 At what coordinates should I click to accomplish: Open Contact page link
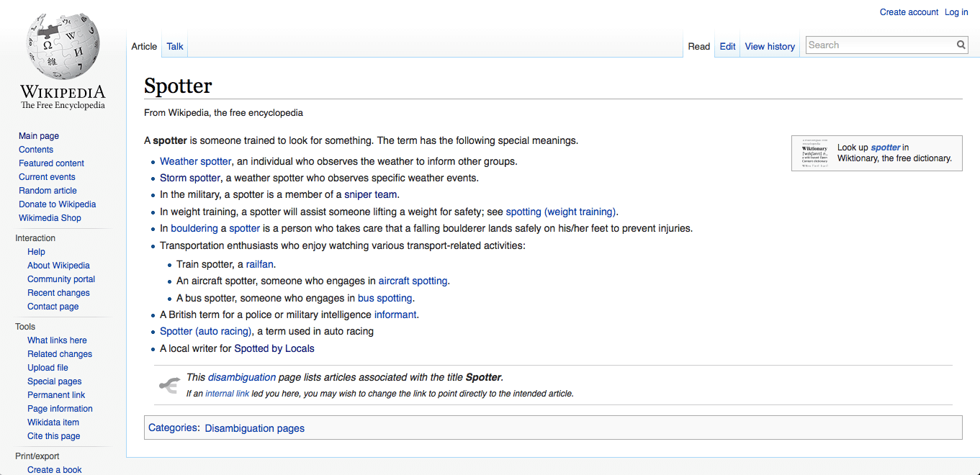tap(53, 307)
